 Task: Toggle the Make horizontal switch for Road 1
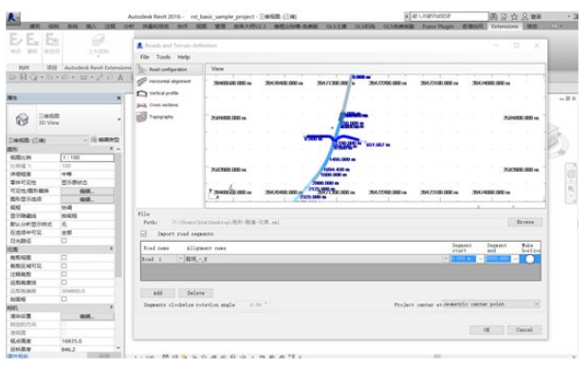pyautogui.click(x=529, y=259)
